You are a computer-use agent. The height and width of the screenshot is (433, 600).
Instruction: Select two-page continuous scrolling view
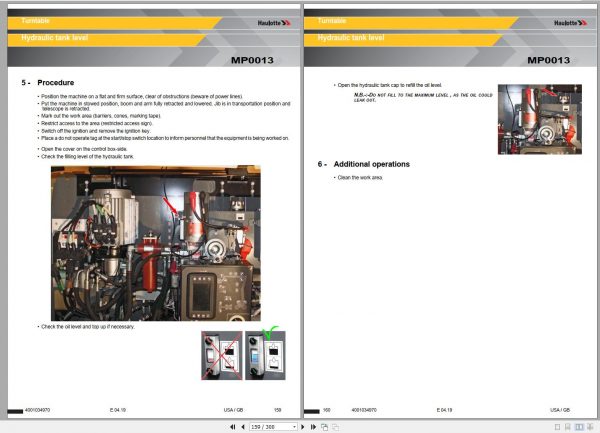pyautogui.click(x=590, y=427)
